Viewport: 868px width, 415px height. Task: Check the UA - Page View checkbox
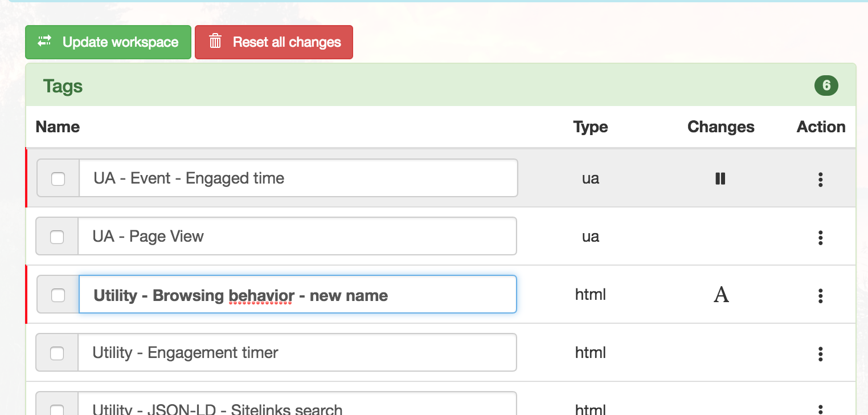tap(57, 237)
